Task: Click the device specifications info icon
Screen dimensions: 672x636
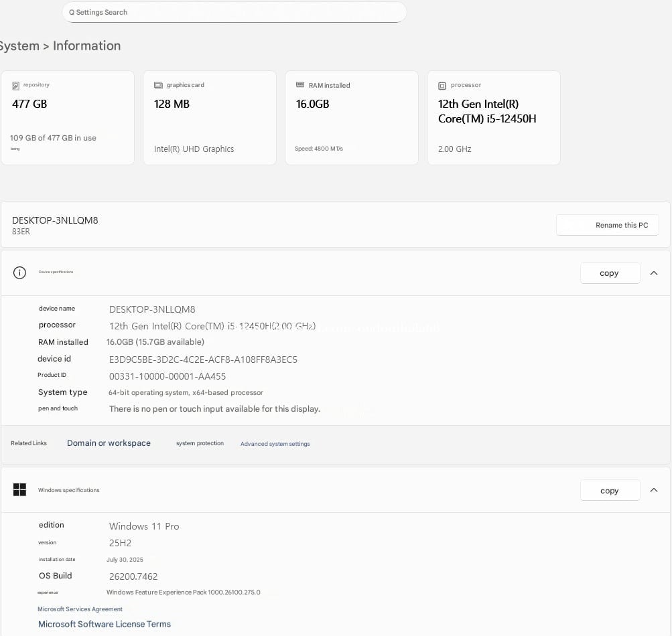Action: pyautogui.click(x=20, y=272)
